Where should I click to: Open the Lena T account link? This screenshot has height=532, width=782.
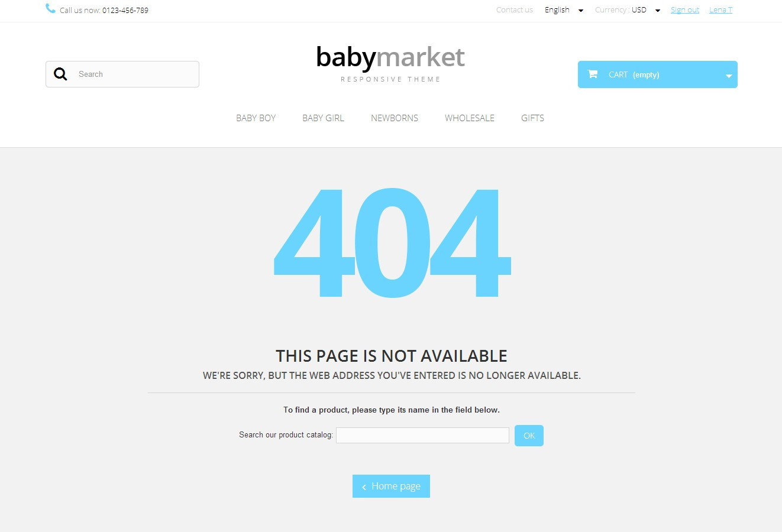click(720, 10)
